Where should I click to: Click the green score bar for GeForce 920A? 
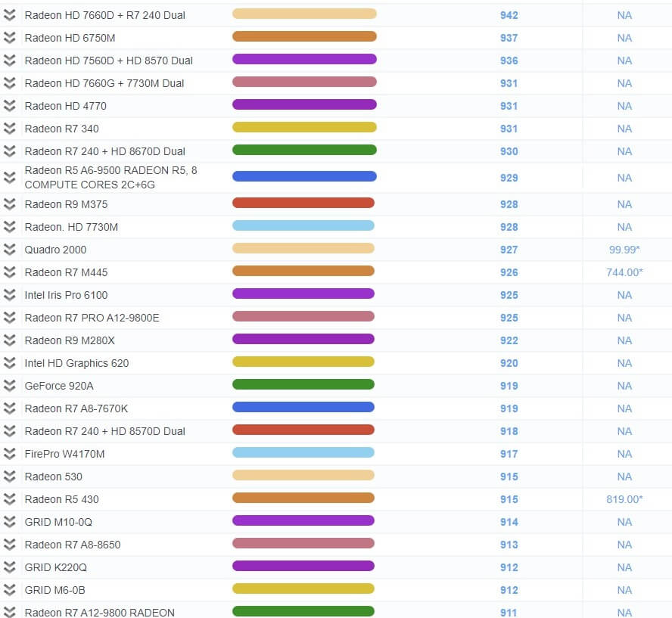303,384
